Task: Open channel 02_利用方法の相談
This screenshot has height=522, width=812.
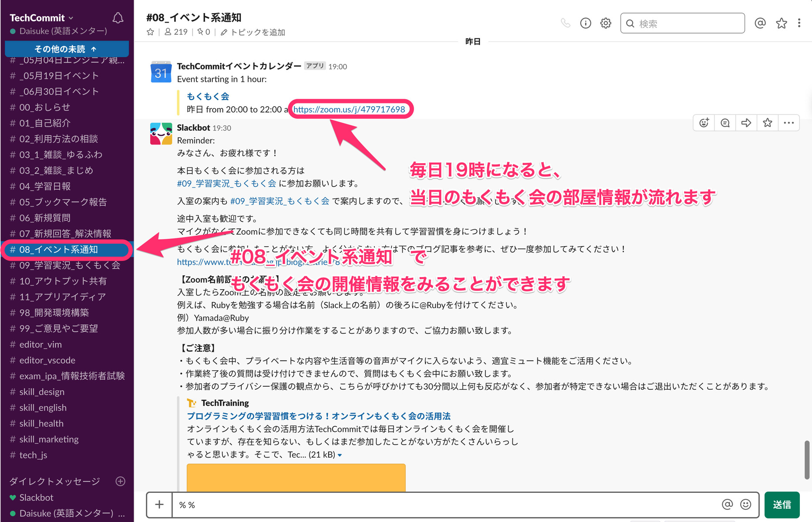Action: 67,139
